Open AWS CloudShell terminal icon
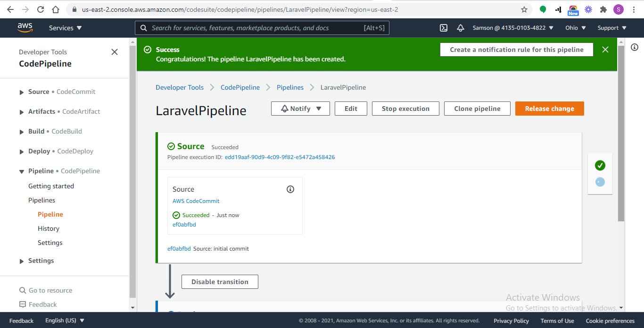The image size is (644, 328). point(444,28)
